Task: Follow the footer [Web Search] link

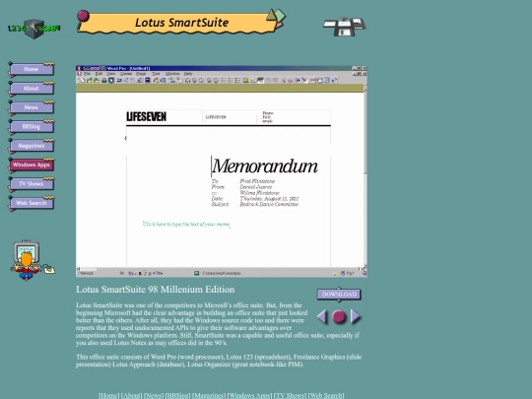Action: [326, 396]
